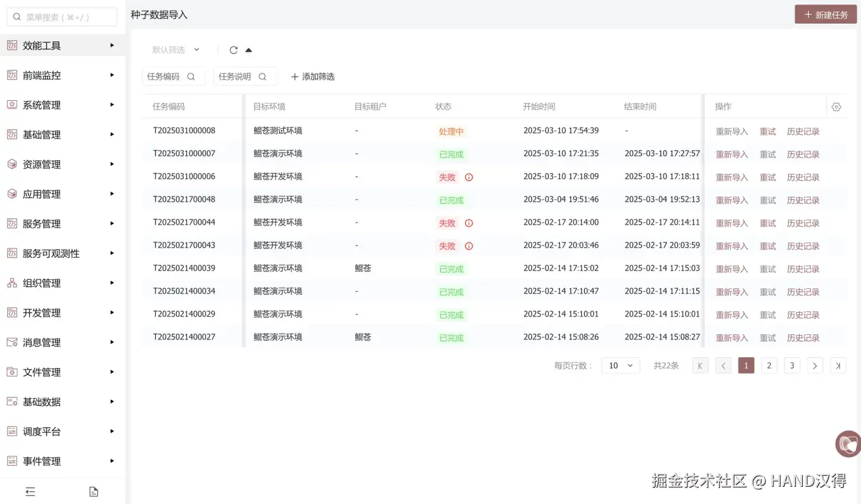Open table column settings gear icon

pyautogui.click(x=836, y=107)
